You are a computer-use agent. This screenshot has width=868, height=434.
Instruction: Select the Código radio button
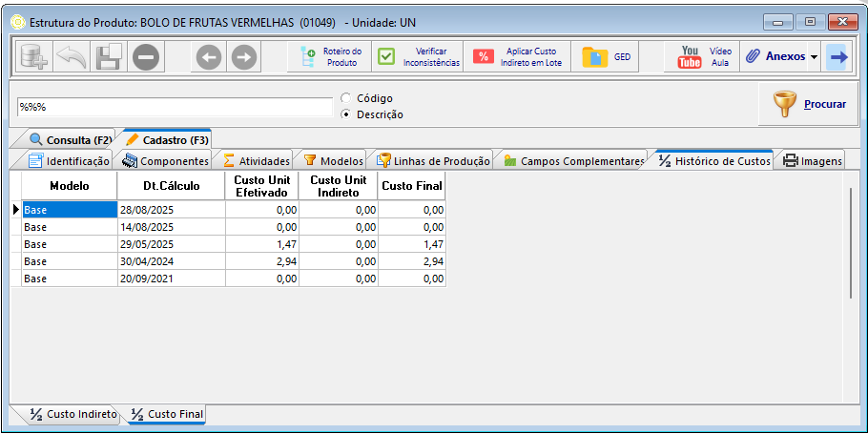[x=346, y=98]
